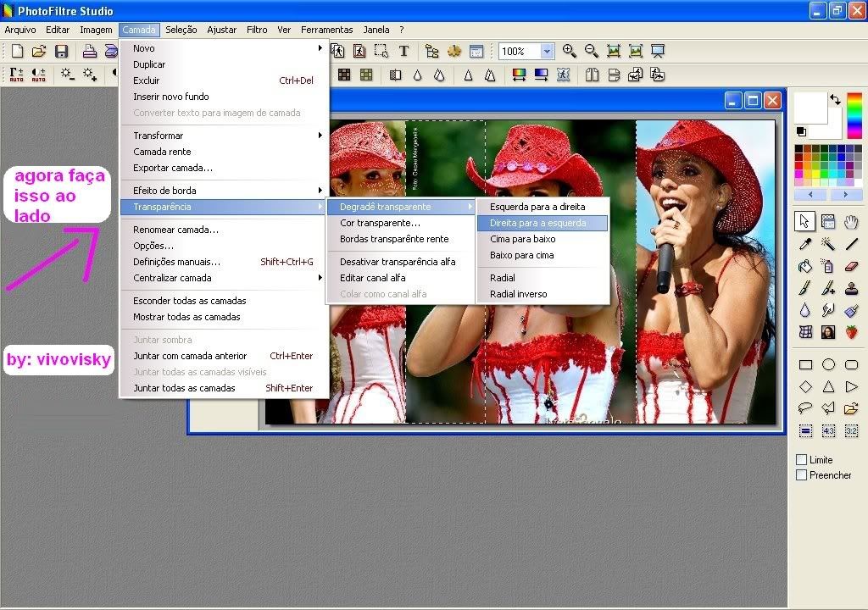
Task: Click the Text tool icon
Action: [x=403, y=52]
